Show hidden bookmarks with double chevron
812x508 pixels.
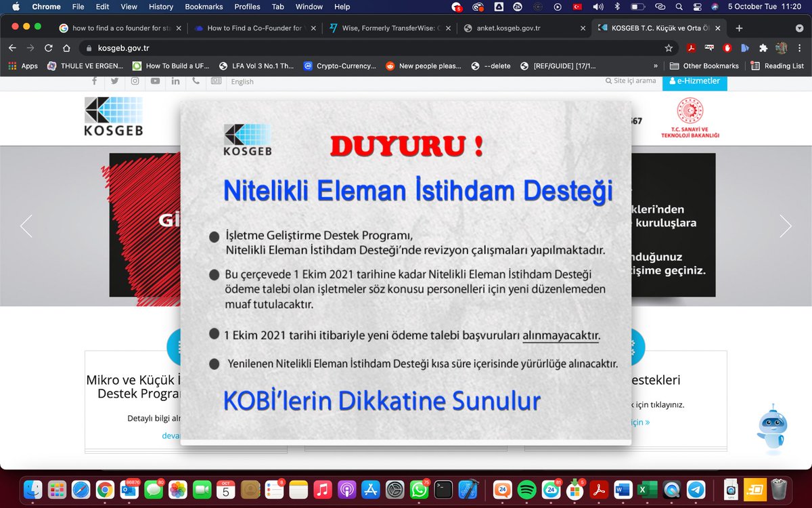(x=656, y=66)
